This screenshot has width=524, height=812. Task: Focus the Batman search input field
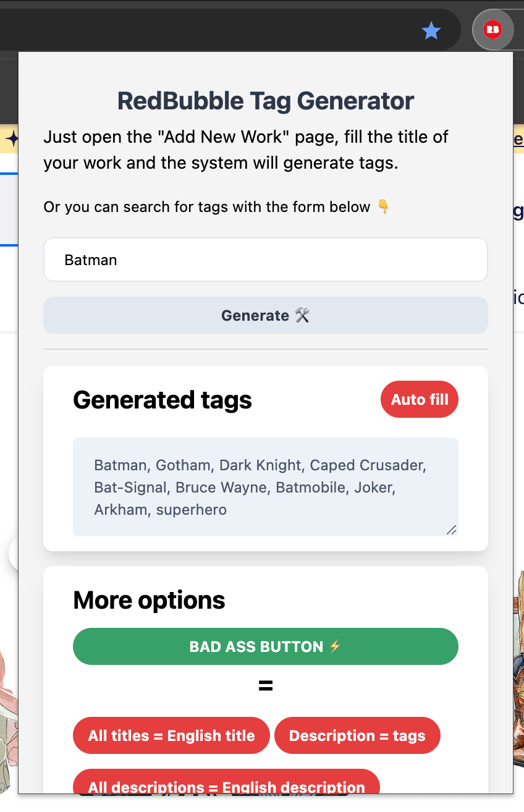point(266,260)
